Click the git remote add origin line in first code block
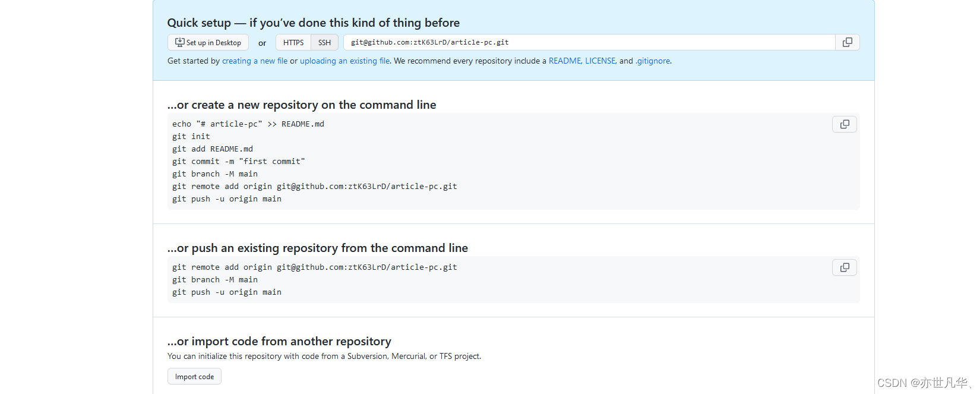The width and height of the screenshot is (980, 394). (315, 186)
